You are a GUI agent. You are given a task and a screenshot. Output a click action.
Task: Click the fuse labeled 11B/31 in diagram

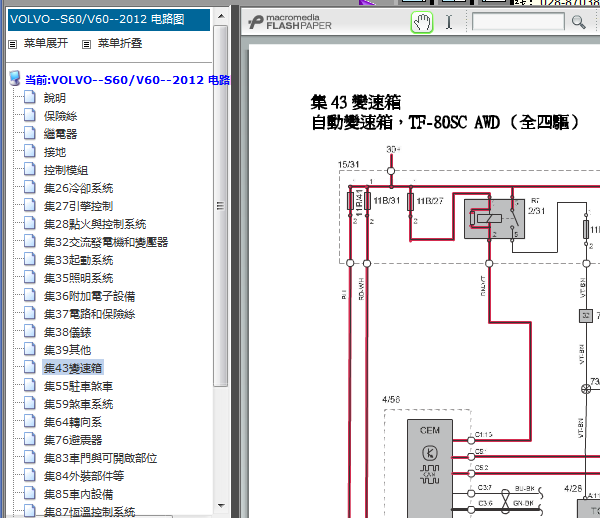point(367,200)
